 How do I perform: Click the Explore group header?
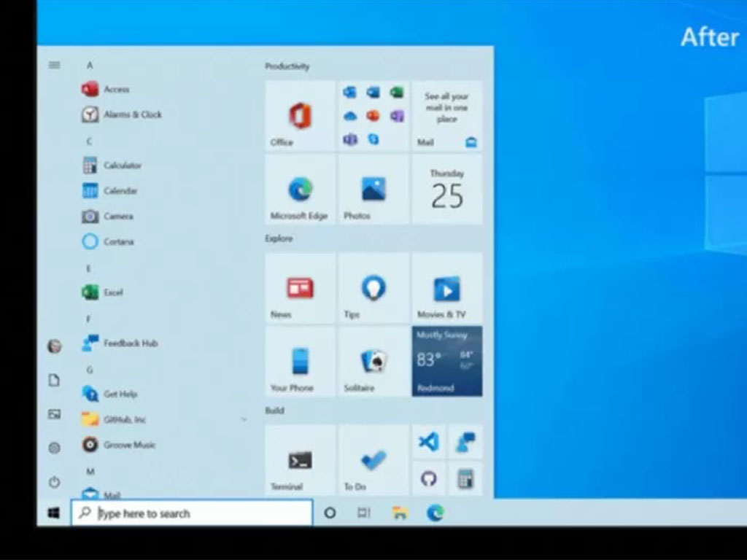coord(279,238)
